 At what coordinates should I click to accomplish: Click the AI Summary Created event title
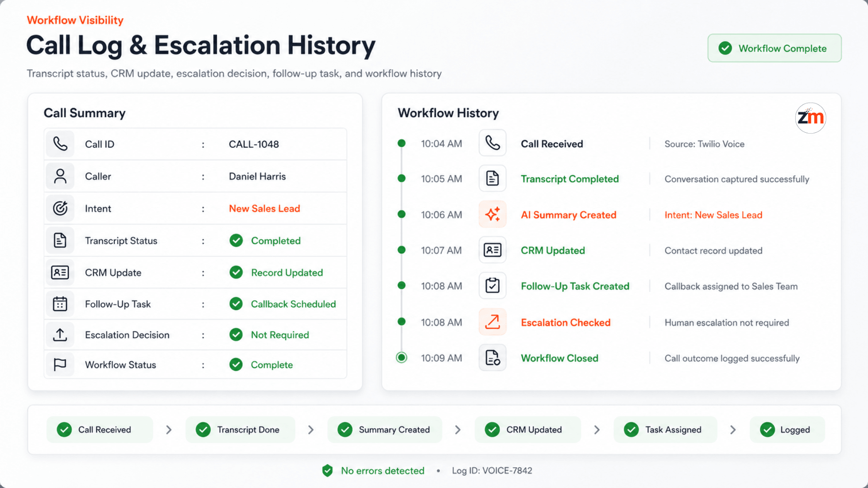tap(568, 215)
